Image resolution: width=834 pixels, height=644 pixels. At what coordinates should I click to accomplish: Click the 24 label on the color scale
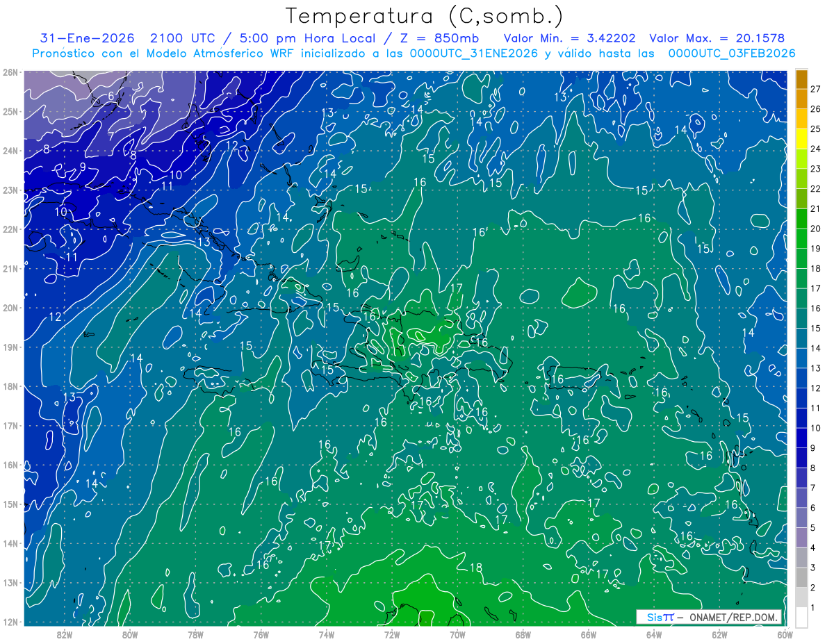pos(815,149)
